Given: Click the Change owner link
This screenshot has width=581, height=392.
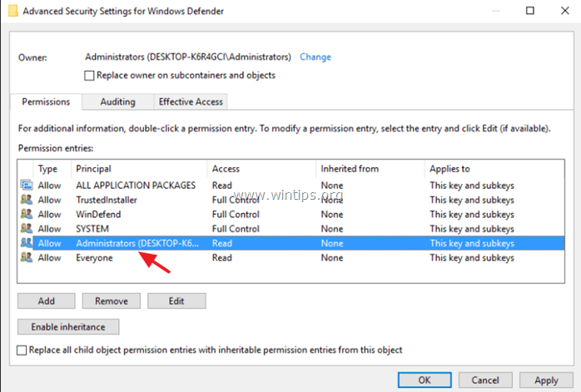Looking at the screenshot, I should coord(315,57).
